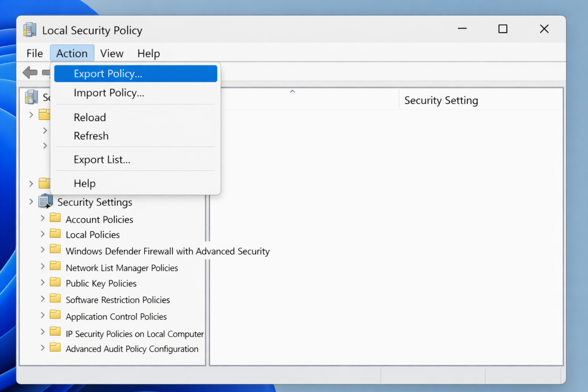Select IP Security Policies on Local Computer
588x392 pixels.
point(135,334)
